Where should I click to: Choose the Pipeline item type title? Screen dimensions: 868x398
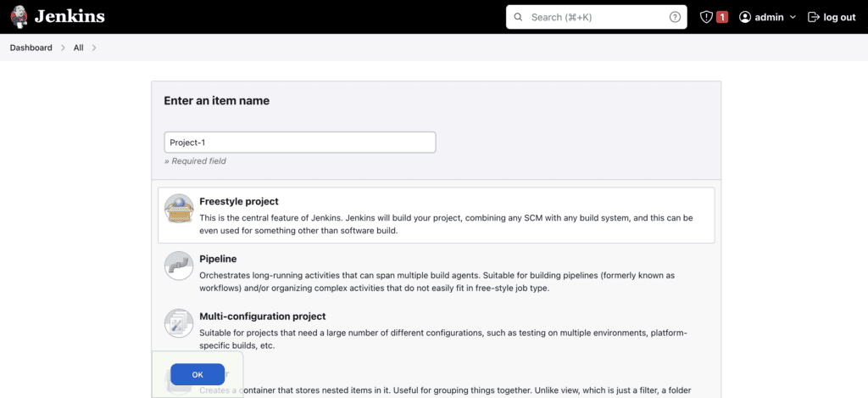(218, 258)
